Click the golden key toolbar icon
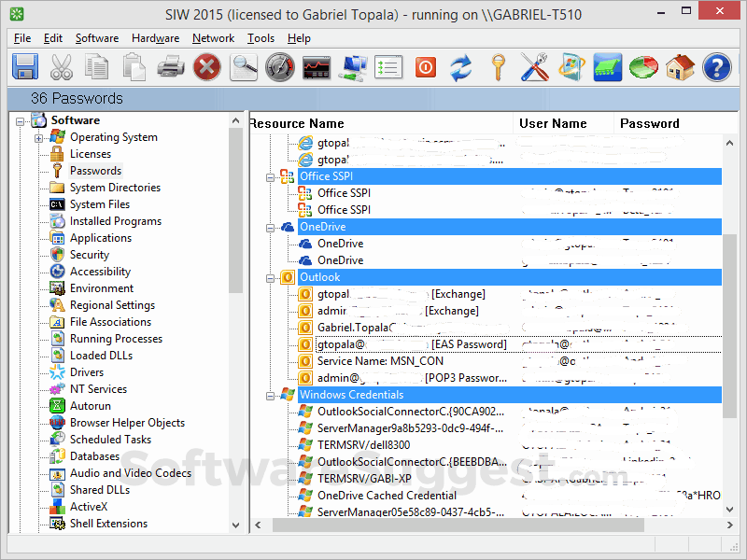 coord(498,67)
